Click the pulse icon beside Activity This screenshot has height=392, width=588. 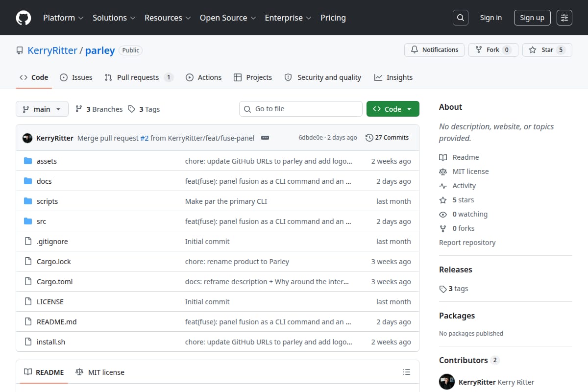pos(443,186)
